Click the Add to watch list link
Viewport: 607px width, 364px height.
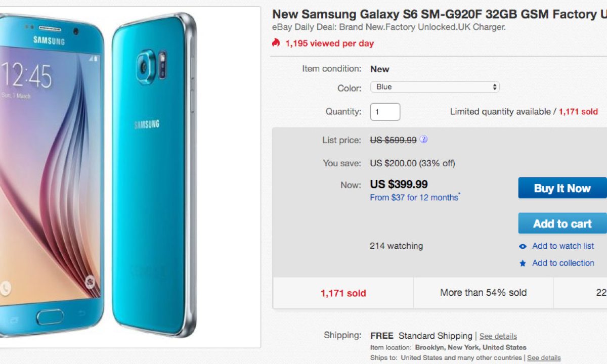563,246
